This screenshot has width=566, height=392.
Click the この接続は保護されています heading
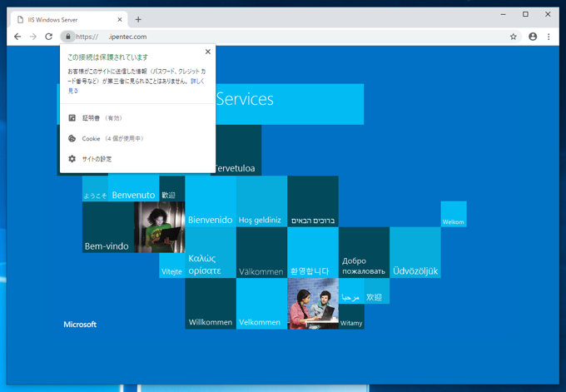pyautogui.click(x=107, y=57)
